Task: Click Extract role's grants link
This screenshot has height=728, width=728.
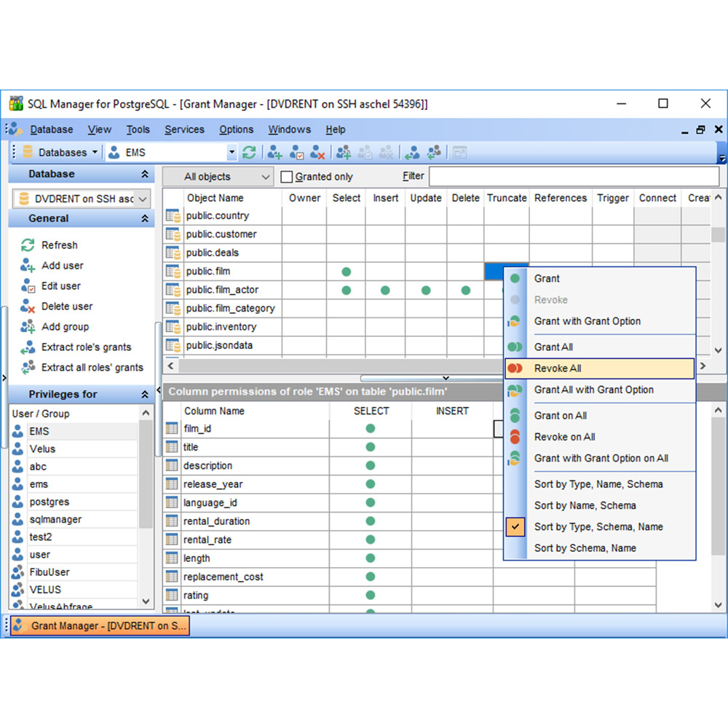Action: point(87,347)
